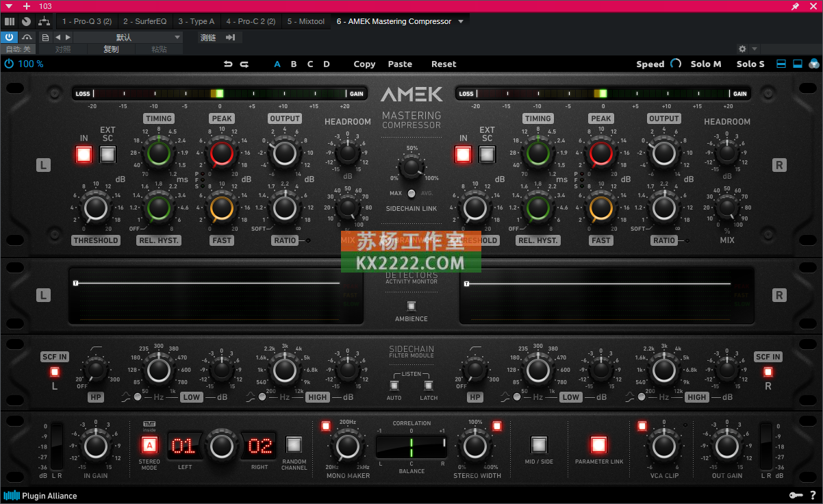823x504 pixels.
Task: Toggle the R channel IN button
Action: tap(464, 154)
